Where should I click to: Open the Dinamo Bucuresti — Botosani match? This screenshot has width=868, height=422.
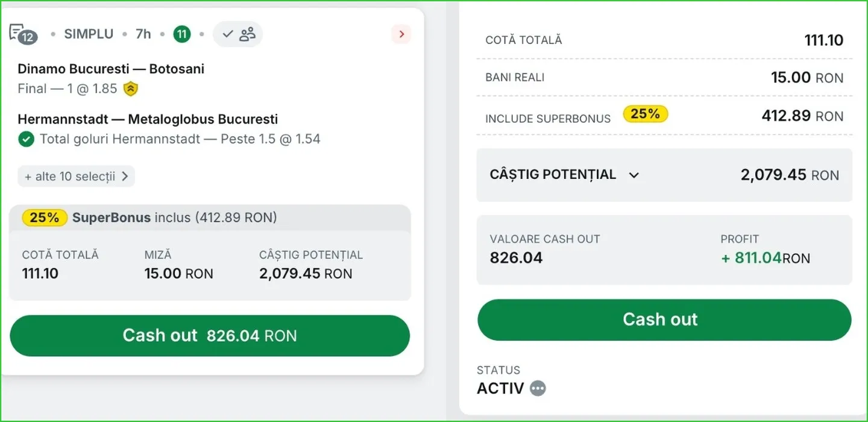[x=111, y=69]
